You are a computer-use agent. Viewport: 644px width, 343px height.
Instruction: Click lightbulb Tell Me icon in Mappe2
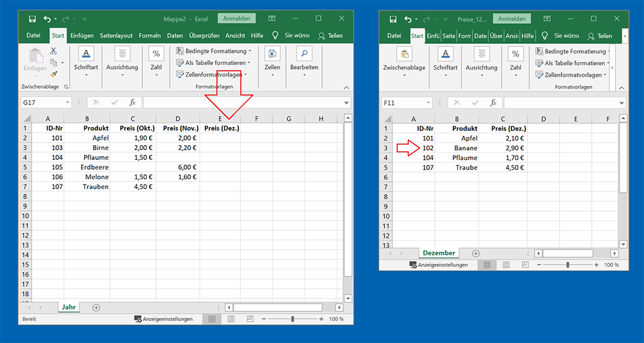point(276,35)
